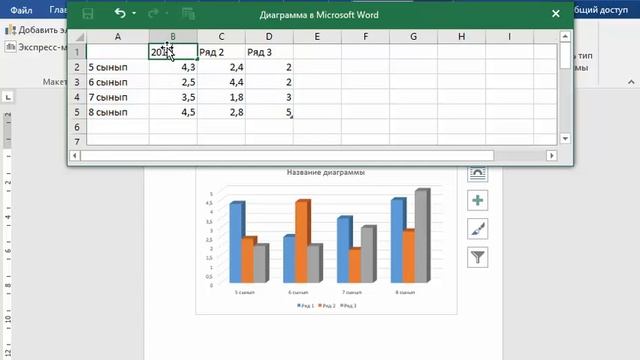Undo last action in chart data window

tap(120, 13)
